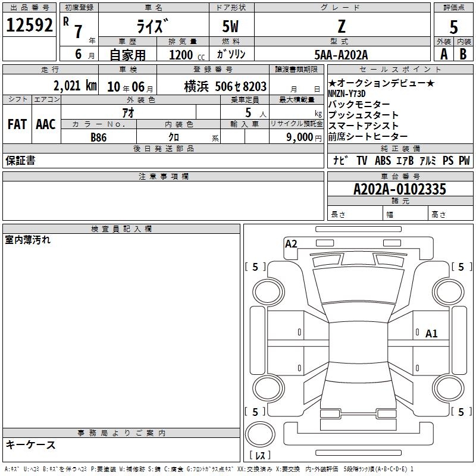
Task: Select the grade value Z
Action: click(x=342, y=26)
